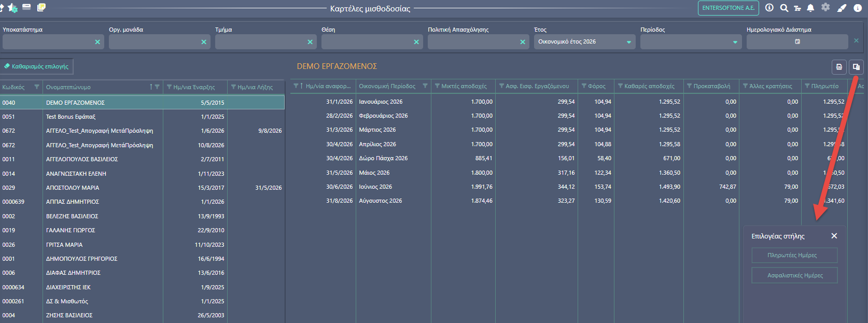Click the Καθαρισμός επιλογής button
This screenshot has height=323, width=868.
pos(36,66)
